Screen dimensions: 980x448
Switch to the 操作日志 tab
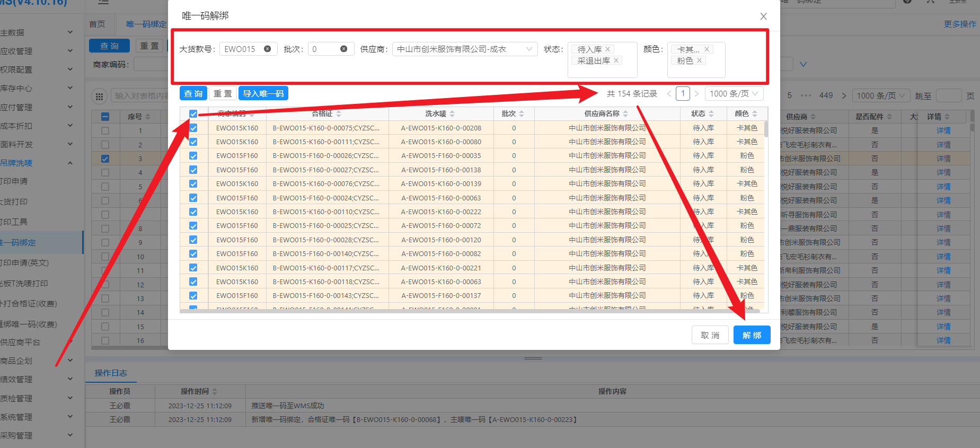pyautogui.click(x=111, y=373)
